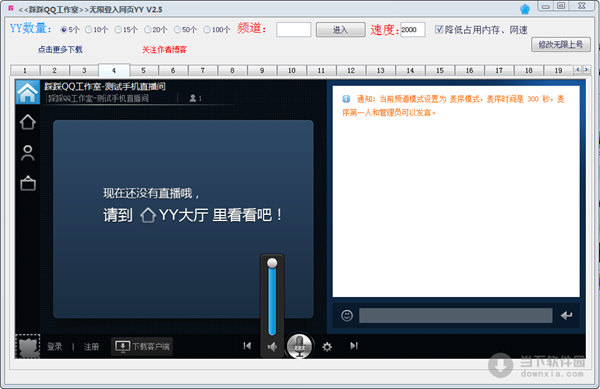
Task: Click the app logo icon in title bar
Action: (11, 8)
